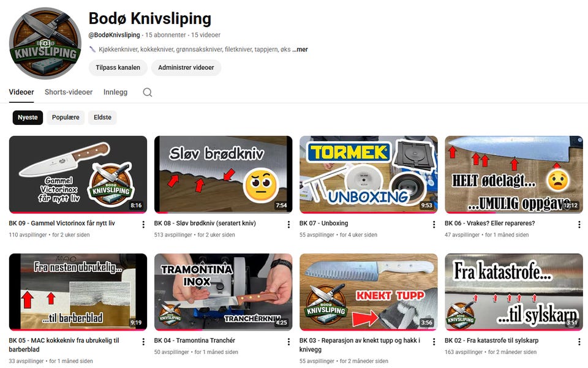
Task: Open the channel search magnifier icon
Action: coord(148,92)
